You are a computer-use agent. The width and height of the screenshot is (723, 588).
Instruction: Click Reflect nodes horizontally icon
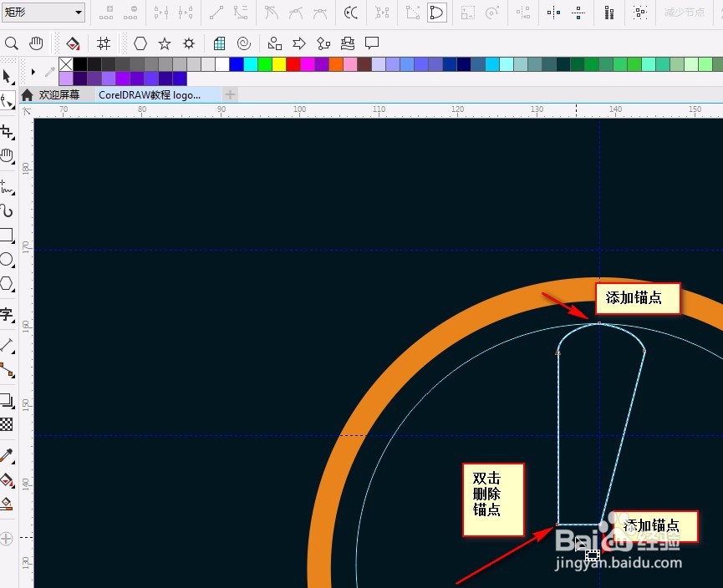click(x=553, y=13)
